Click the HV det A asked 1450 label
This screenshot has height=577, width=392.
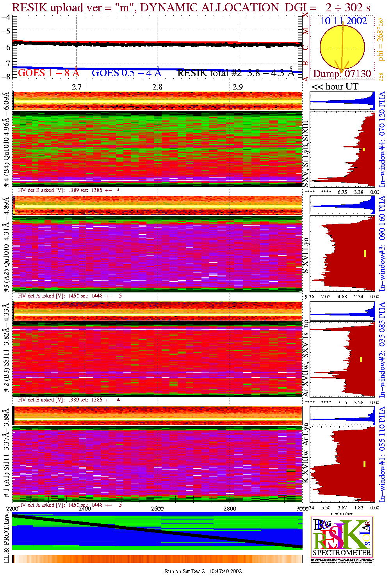coord(69,296)
